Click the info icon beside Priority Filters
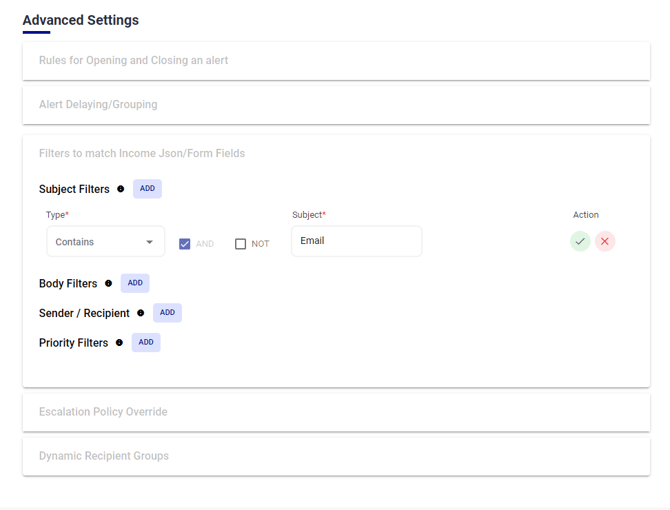The image size is (670, 510). pyautogui.click(x=120, y=343)
